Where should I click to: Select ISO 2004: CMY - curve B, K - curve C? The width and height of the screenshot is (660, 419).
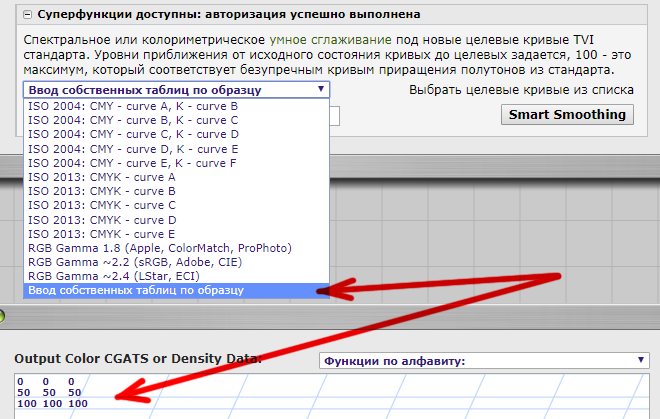tap(133, 120)
